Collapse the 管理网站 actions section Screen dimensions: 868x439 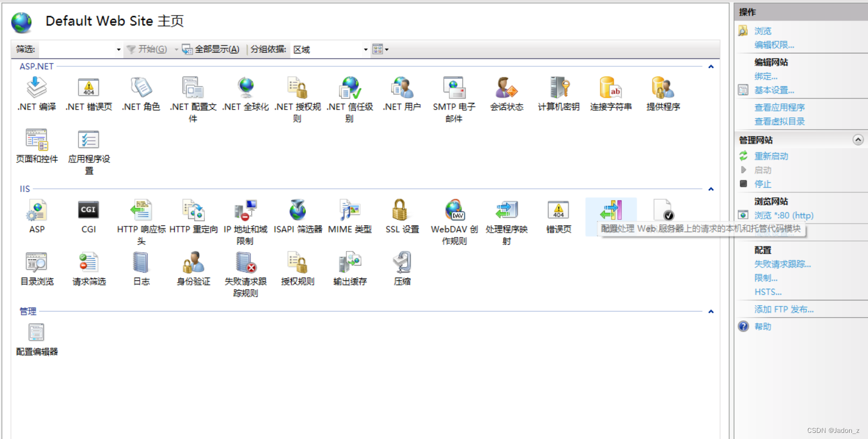[x=858, y=140]
